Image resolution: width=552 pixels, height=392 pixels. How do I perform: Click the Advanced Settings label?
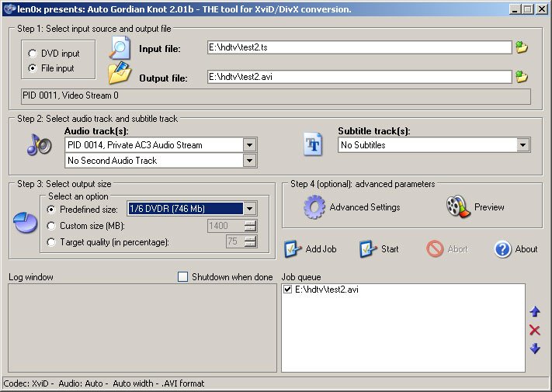(365, 207)
